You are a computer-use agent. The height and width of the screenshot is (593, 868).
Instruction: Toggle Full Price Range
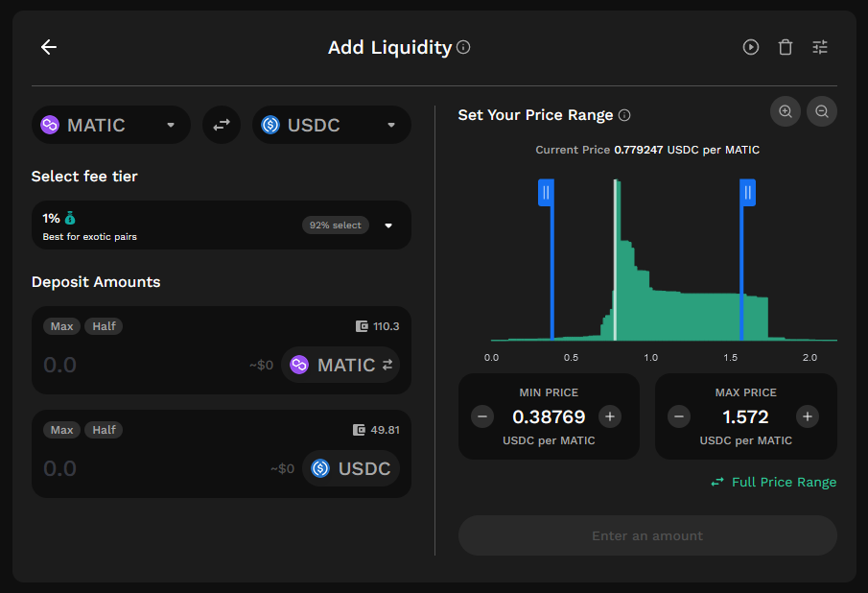(773, 483)
